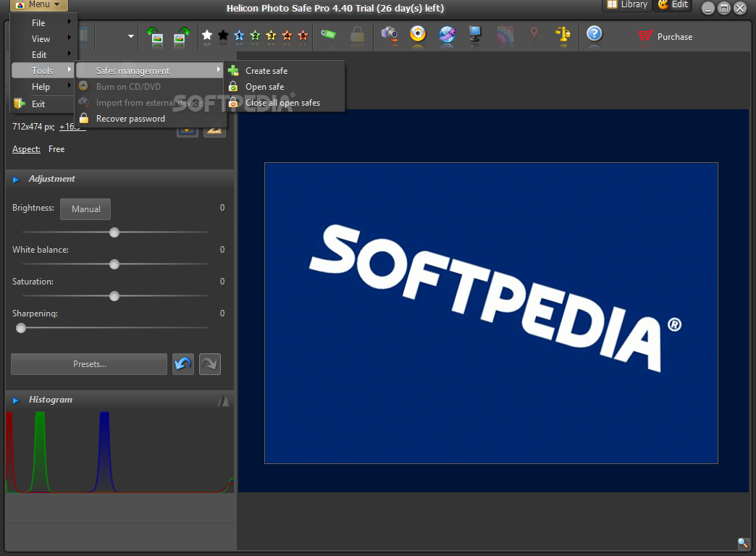Set rating star number 2
The image size is (756, 556).
(255, 35)
